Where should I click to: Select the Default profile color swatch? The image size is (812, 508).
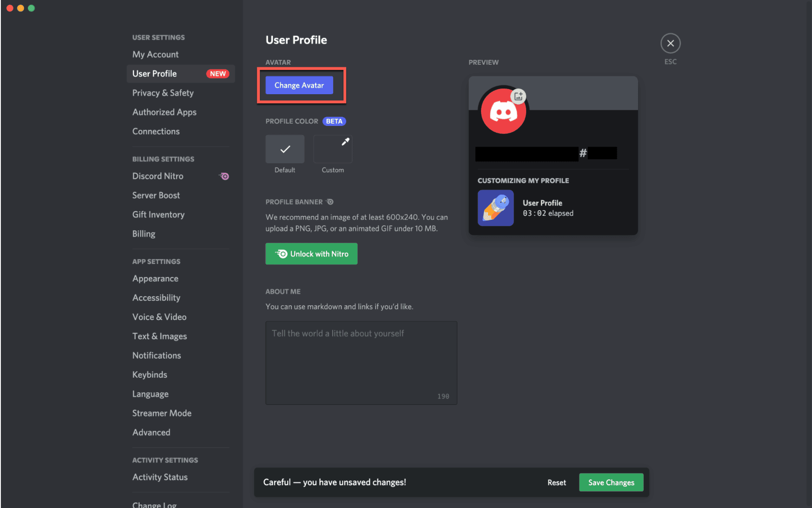coord(285,149)
